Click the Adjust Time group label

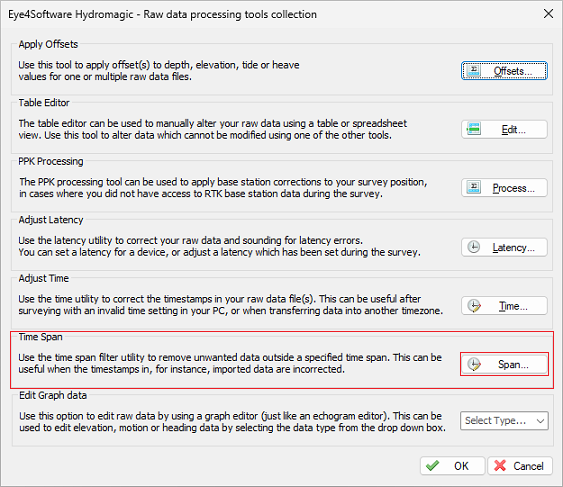(x=43, y=278)
